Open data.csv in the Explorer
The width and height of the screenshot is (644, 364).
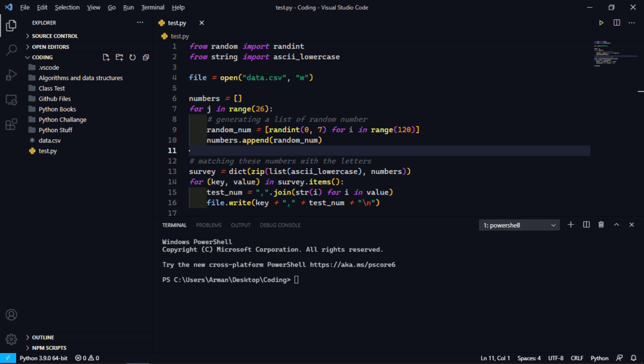[50, 140]
